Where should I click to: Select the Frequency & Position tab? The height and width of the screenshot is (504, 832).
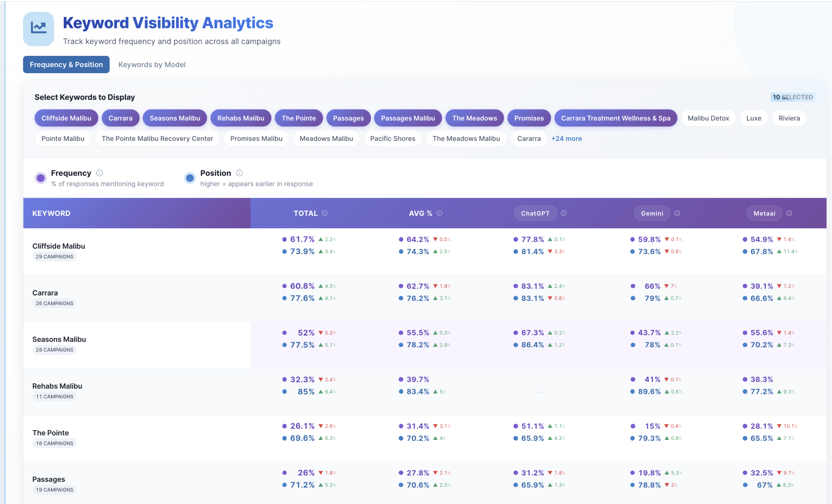click(66, 64)
